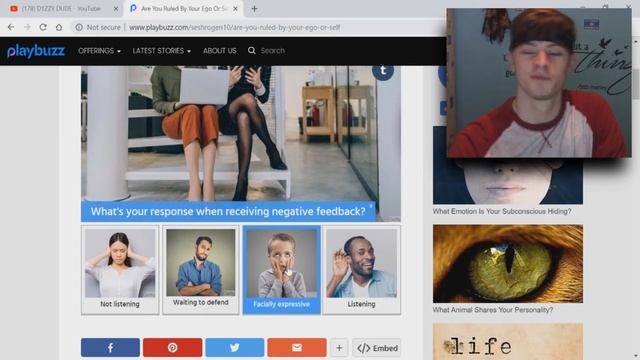Open a new tab with plus button
This screenshot has width=640, height=360.
pyautogui.click(x=254, y=9)
